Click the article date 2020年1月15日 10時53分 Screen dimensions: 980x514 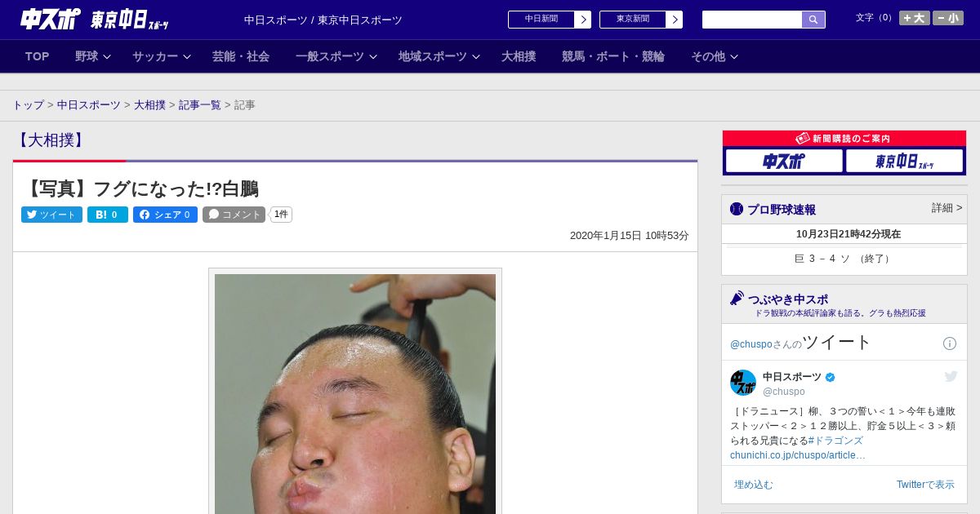pos(629,235)
